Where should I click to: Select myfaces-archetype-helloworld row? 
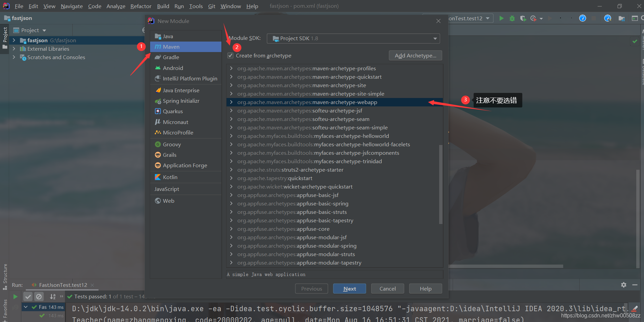click(335, 136)
